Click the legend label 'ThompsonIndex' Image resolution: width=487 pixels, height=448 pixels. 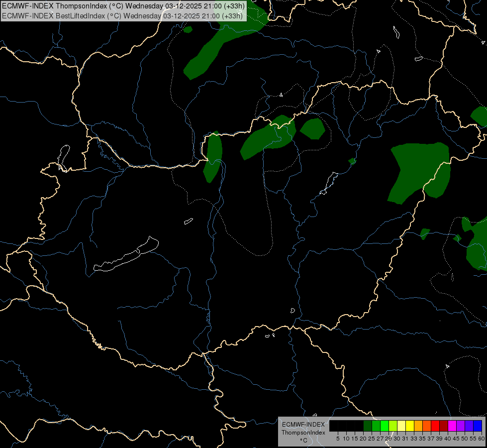303,433
